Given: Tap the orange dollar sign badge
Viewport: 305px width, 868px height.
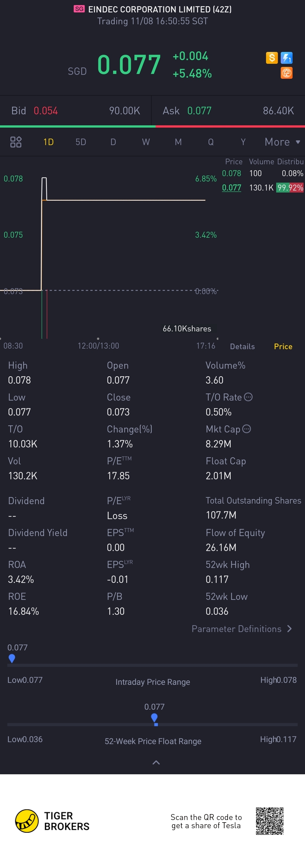Looking at the screenshot, I should coord(272,58).
